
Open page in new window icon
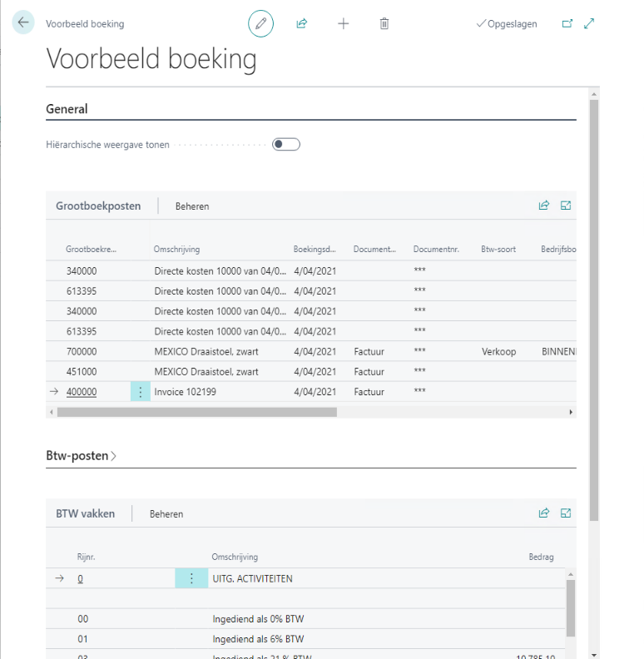(567, 24)
